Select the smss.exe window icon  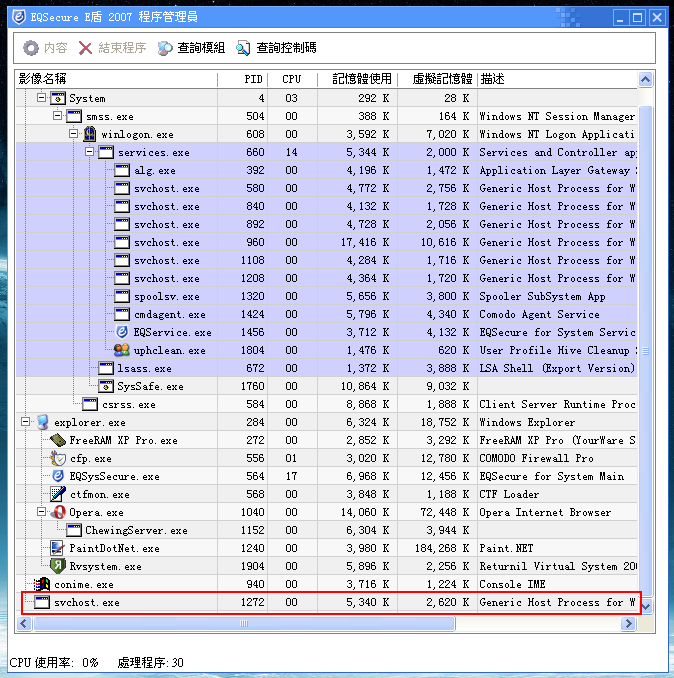coord(74,116)
